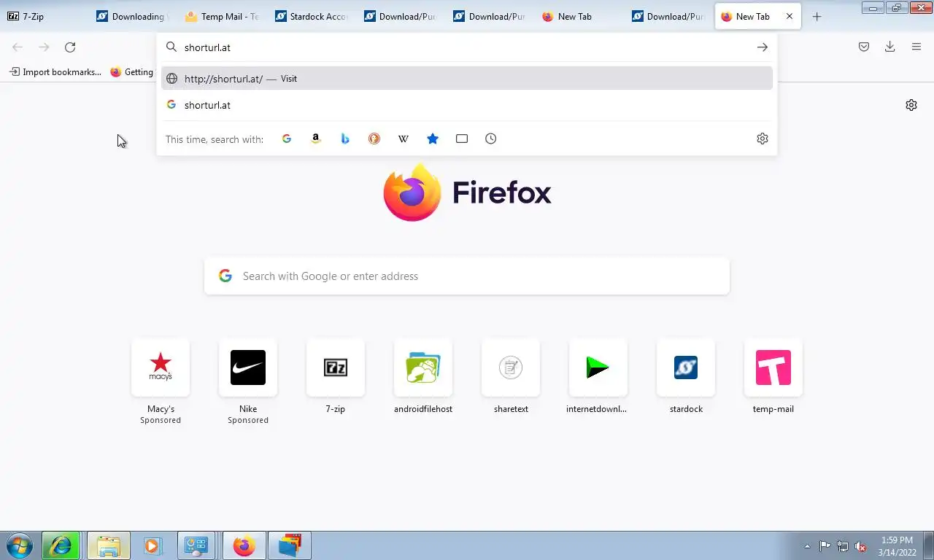Open search settings gear in dropdown
Viewport: 934px width, 560px height.
tap(763, 139)
